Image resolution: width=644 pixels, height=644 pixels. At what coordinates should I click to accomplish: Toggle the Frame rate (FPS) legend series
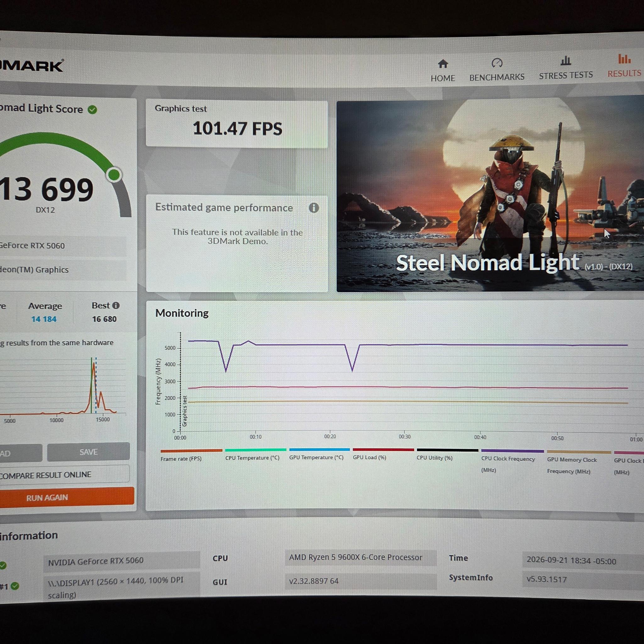(191, 455)
